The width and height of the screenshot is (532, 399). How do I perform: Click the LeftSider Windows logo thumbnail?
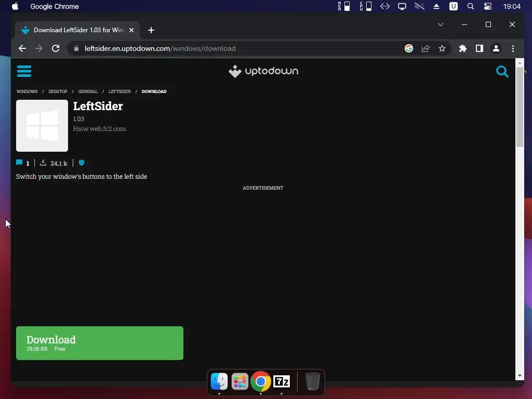[x=42, y=126]
